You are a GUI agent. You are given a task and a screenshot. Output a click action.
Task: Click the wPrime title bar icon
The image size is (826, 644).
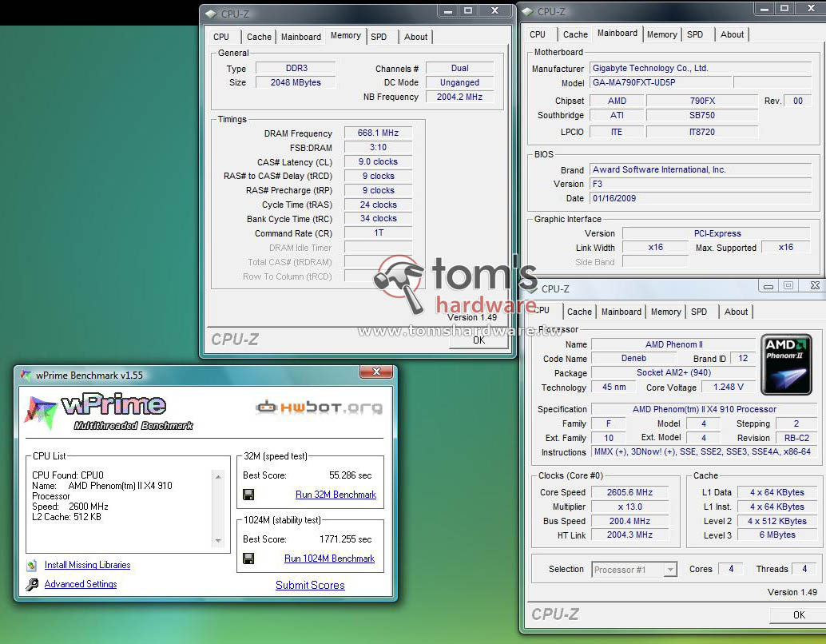click(x=26, y=376)
